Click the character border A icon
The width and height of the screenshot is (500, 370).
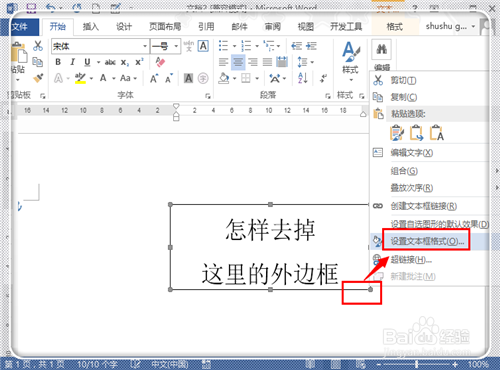click(x=203, y=46)
